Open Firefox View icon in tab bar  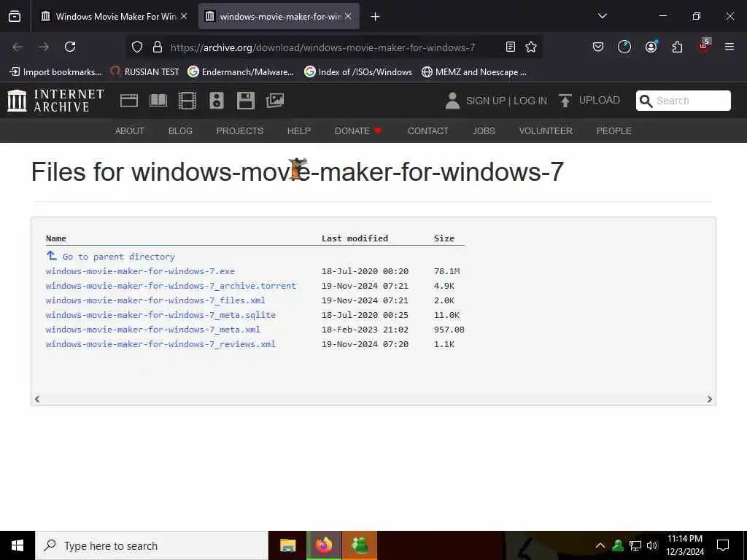click(15, 16)
